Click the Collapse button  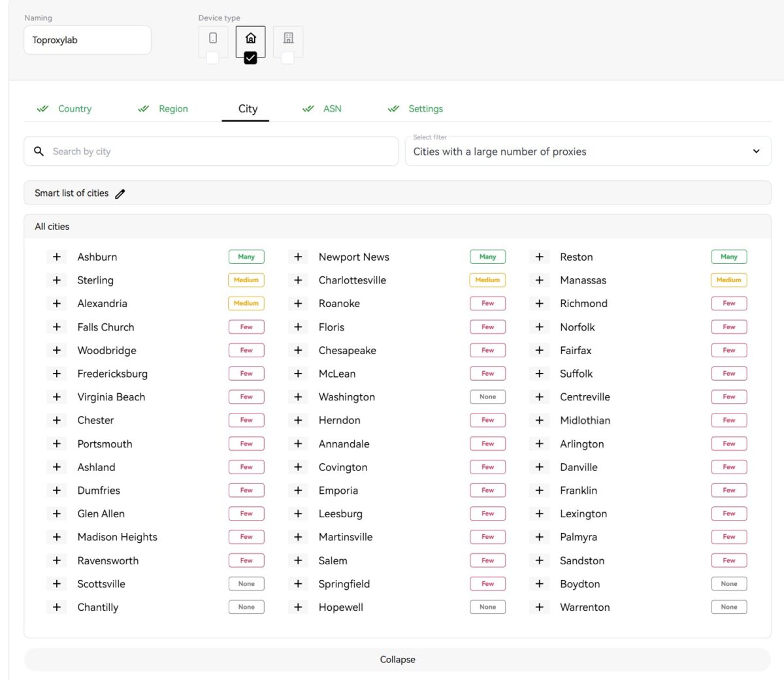point(397,660)
